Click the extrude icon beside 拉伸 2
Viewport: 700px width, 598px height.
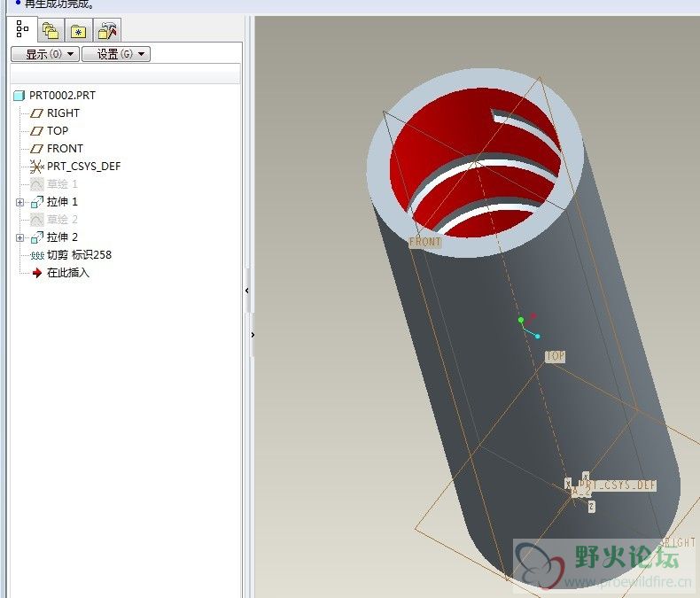(x=37, y=237)
